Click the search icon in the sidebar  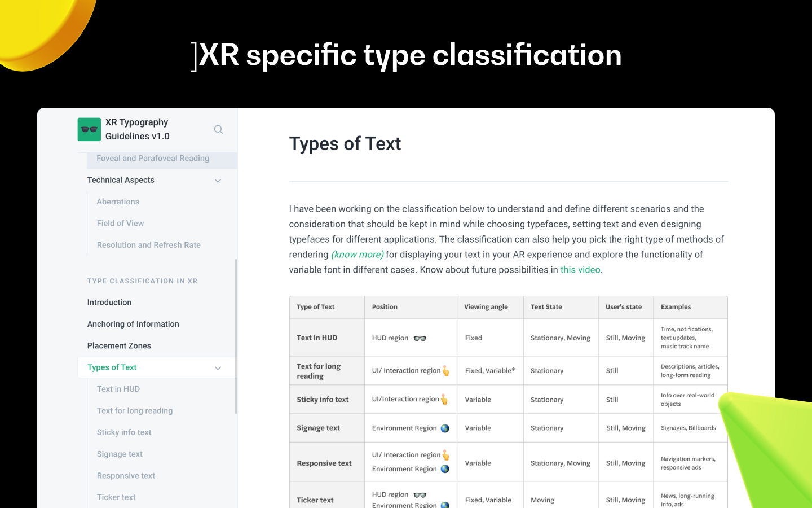click(218, 129)
